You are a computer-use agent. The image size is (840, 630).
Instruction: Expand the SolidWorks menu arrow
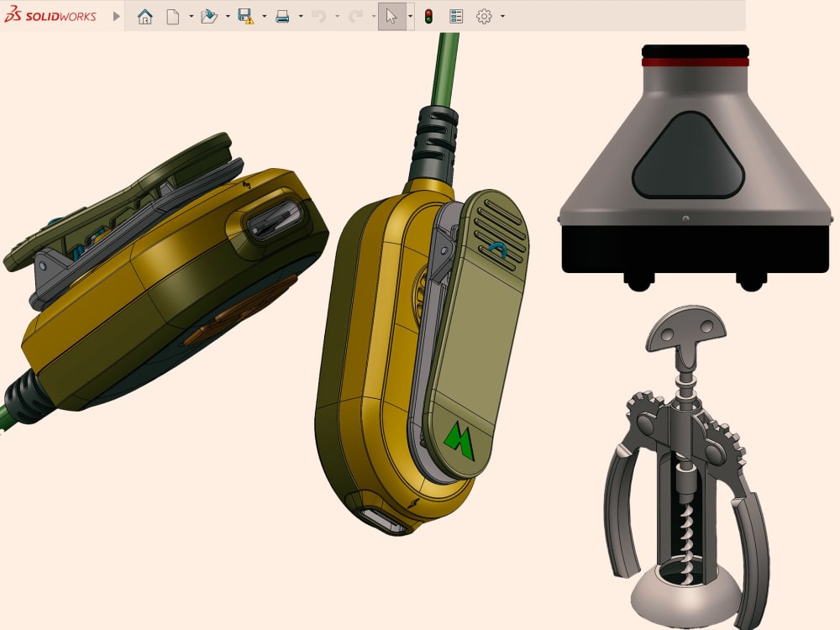tap(116, 16)
